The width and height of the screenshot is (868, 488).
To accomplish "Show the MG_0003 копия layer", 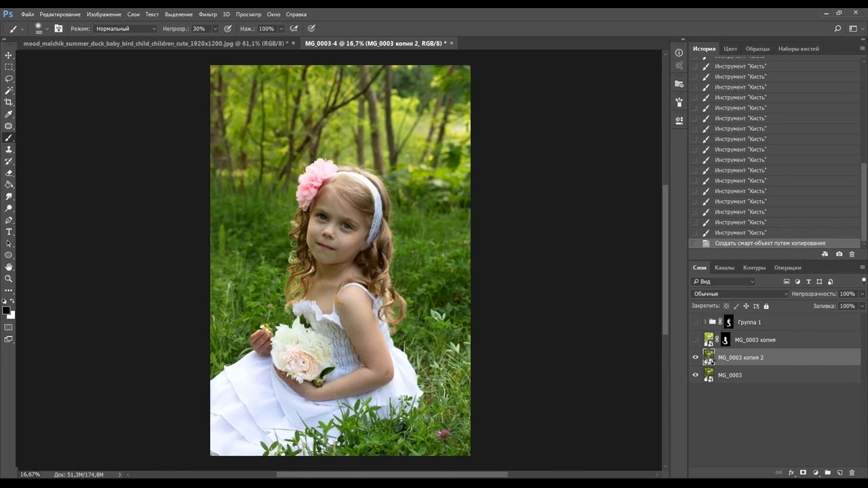I will (695, 340).
